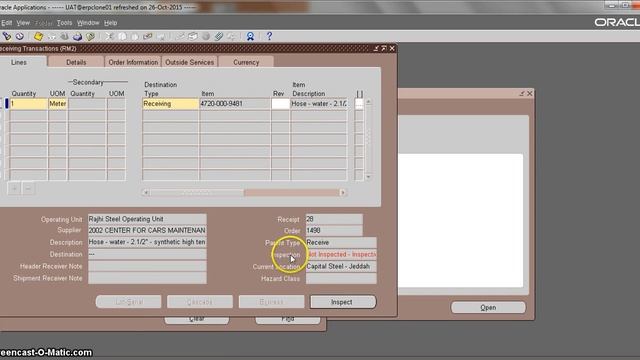Click the Item field 4720-000-9481

click(235, 104)
